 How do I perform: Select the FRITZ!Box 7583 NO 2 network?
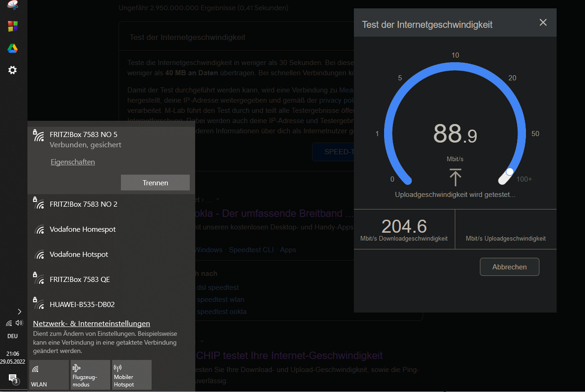point(111,204)
